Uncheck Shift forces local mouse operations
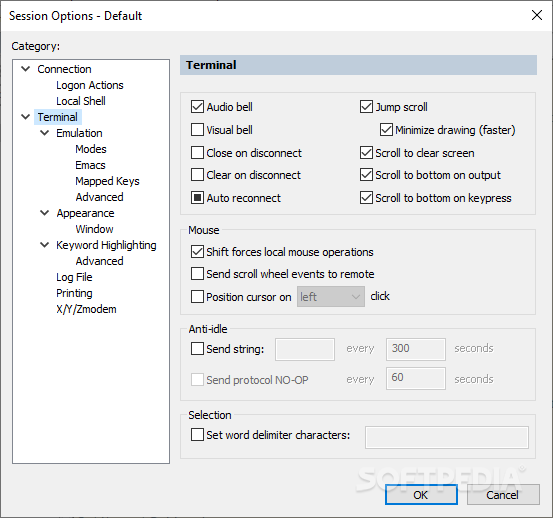 (x=197, y=252)
